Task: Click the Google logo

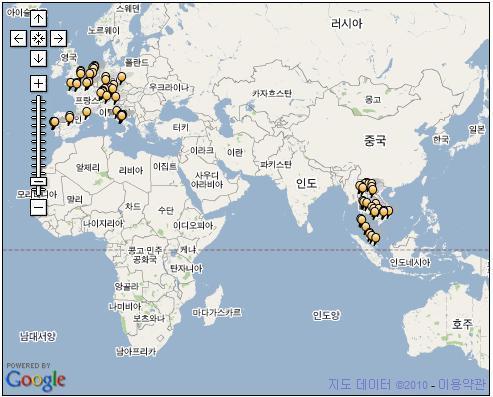Action: click(x=35, y=380)
